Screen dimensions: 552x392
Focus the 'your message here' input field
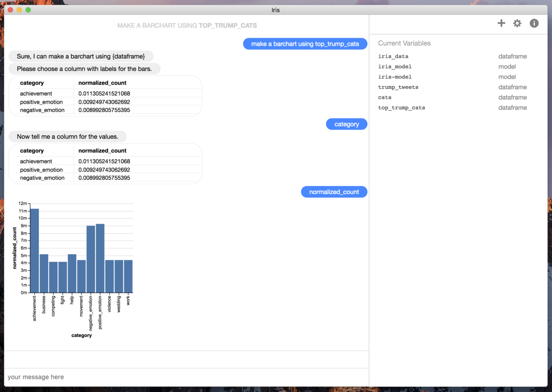[x=186, y=377]
